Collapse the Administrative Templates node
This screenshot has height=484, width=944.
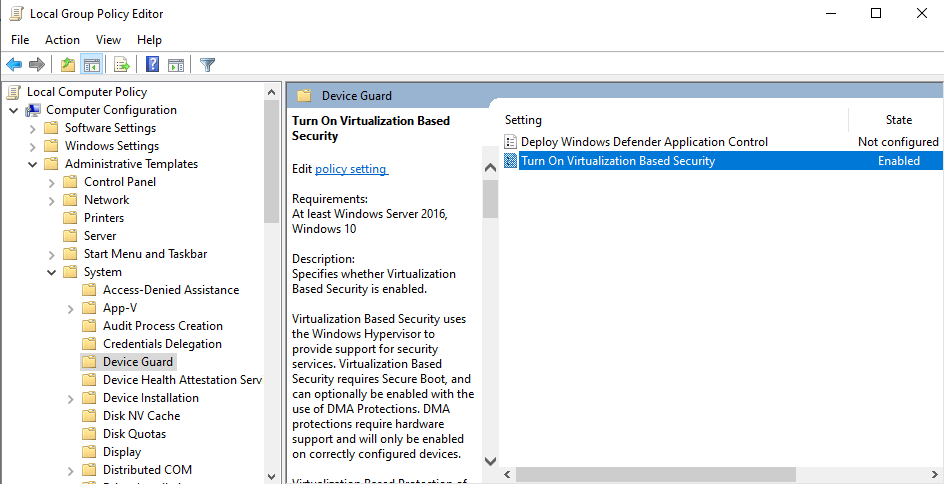click(33, 164)
